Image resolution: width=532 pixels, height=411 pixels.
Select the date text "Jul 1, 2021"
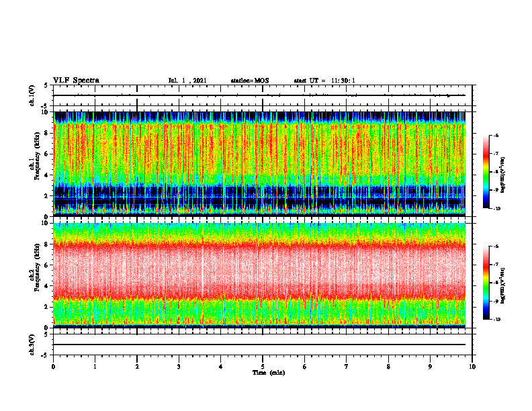(187, 81)
